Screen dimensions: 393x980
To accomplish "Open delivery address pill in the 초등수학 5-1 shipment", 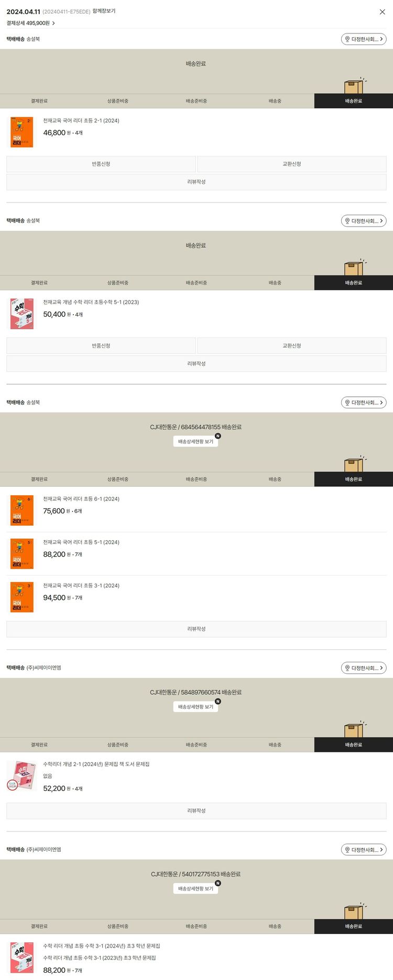I will (364, 221).
